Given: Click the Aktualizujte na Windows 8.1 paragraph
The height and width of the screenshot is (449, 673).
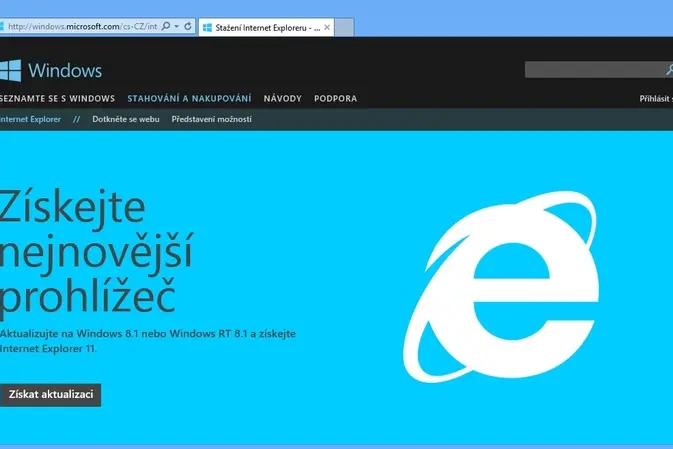Looking at the screenshot, I should pyautogui.click(x=148, y=341).
